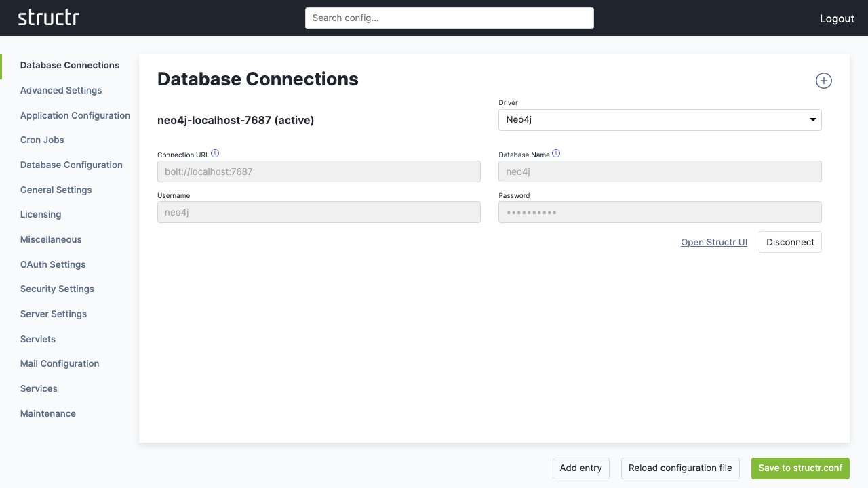Save settings to structr.conf
The image size is (868, 488).
800,468
